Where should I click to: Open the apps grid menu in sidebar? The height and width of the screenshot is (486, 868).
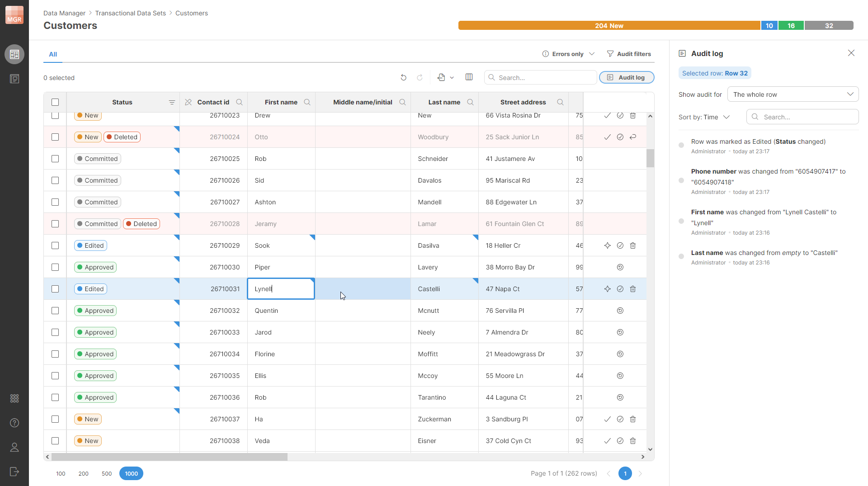14,398
